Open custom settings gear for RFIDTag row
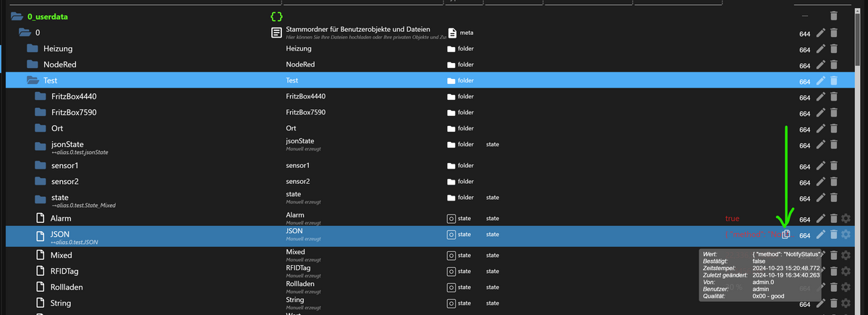This screenshot has width=868, height=315. 846,272
